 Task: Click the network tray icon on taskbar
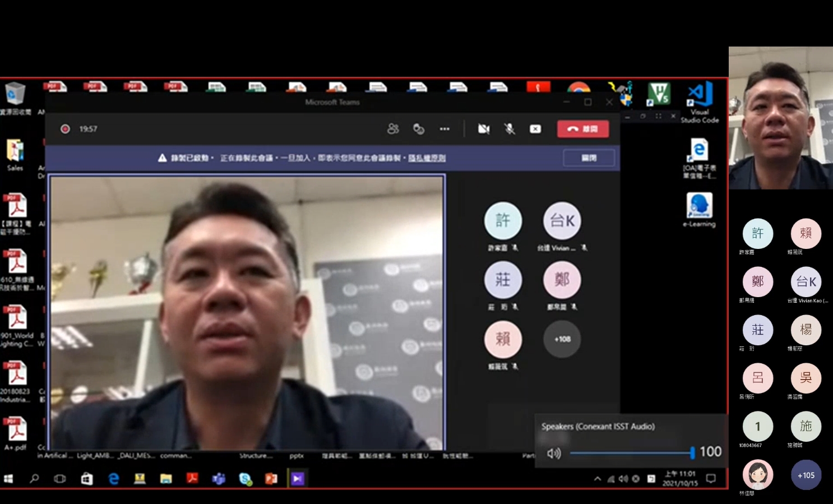point(611,479)
